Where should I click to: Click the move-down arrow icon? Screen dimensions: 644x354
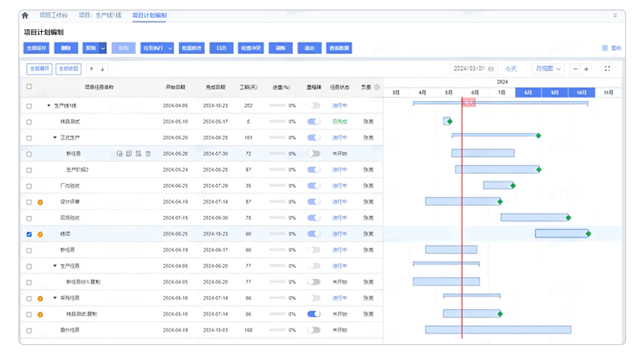coord(102,69)
